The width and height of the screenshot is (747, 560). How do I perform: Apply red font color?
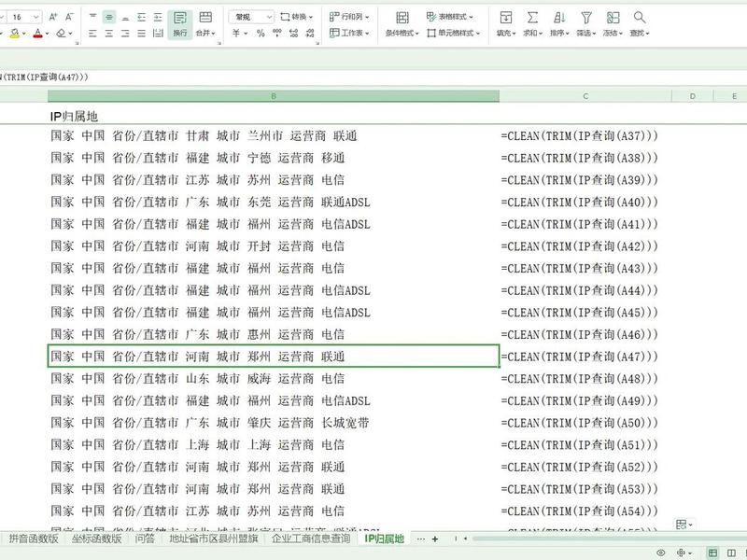pyautogui.click(x=38, y=33)
